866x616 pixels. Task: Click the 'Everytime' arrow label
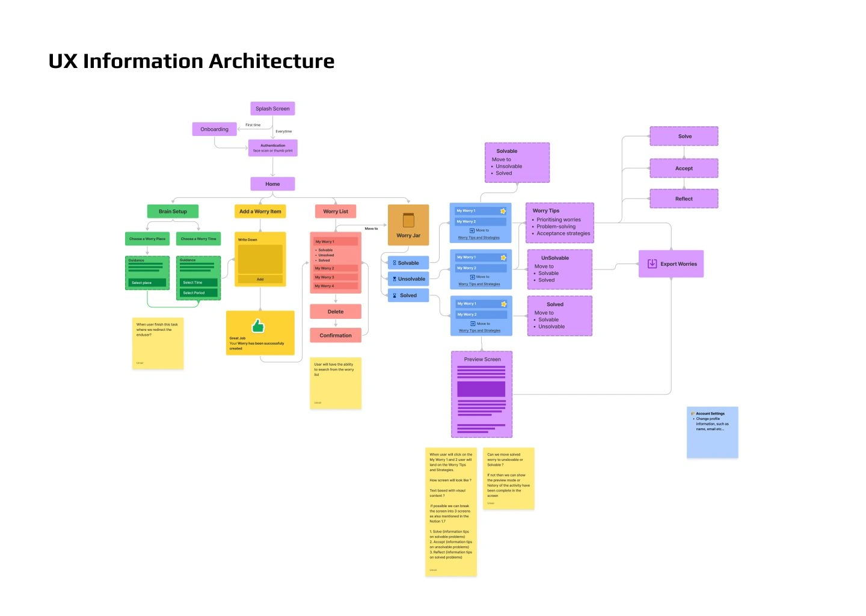pyautogui.click(x=284, y=131)
